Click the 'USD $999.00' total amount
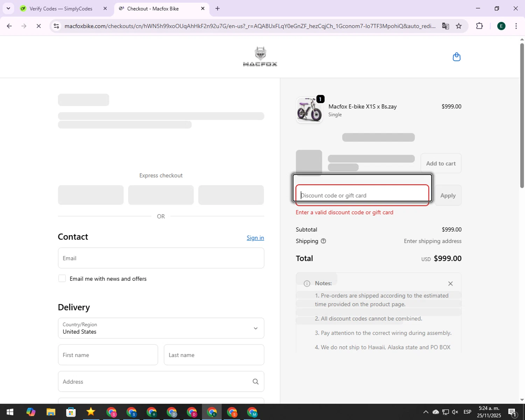525x420 pixels. point(441,258)
